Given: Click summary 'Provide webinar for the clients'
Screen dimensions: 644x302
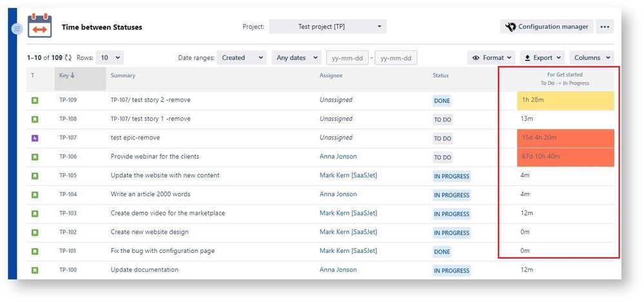Looking at the screenshot, I should pos(155,157).
